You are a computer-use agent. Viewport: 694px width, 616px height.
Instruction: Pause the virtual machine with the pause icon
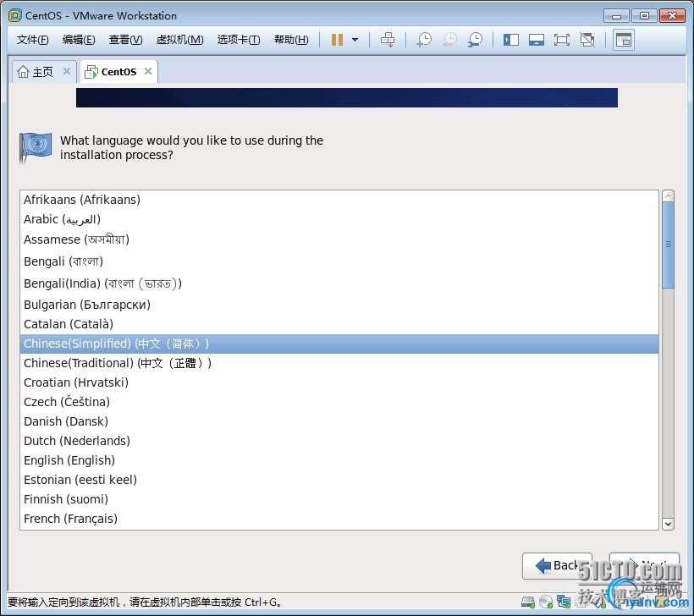pos(337,40)
